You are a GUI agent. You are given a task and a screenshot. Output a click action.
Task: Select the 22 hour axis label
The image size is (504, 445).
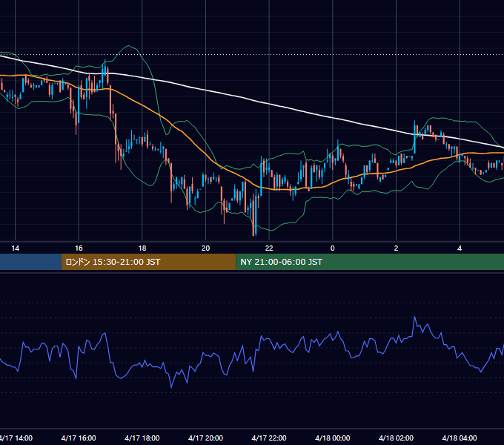coord(269,248)
